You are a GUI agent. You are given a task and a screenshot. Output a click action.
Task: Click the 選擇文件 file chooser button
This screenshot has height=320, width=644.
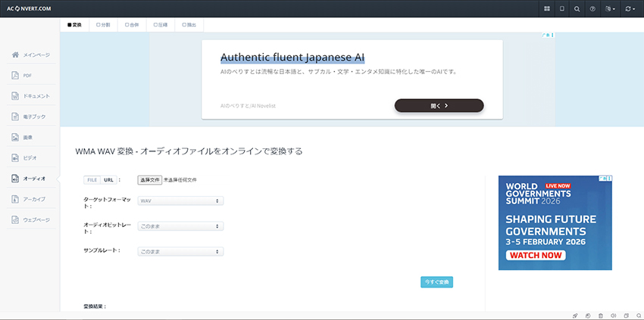click(x=149, y=180)
